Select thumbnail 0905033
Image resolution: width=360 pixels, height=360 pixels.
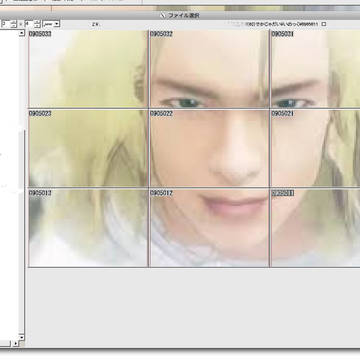click(88, 69)
